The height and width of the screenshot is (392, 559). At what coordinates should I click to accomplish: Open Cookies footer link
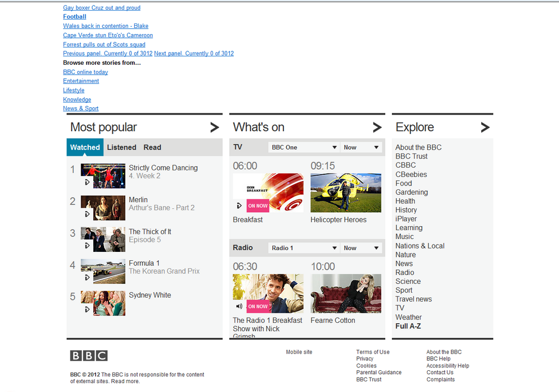tap(367, 366)
